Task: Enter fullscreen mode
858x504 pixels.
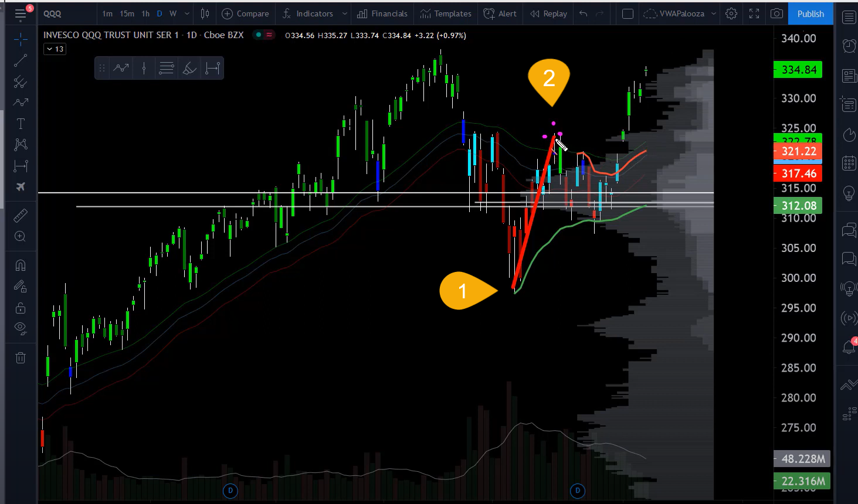Action: (x=754, y=13)
